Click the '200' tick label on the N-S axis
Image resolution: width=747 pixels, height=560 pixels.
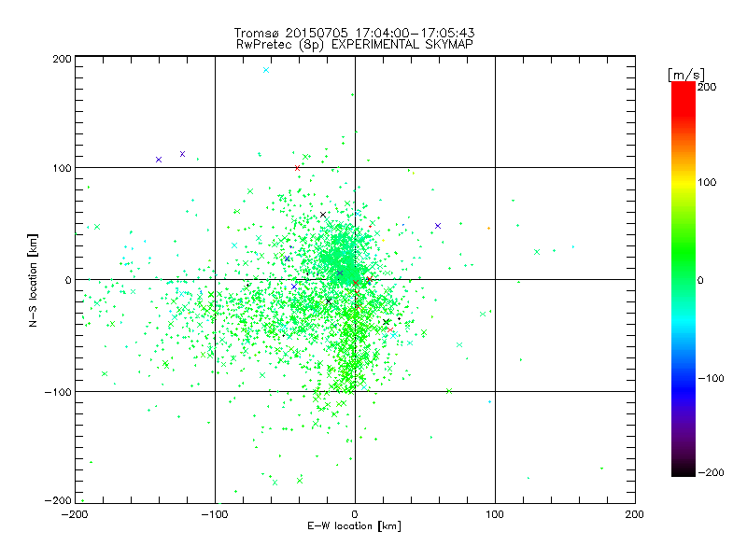tap(62, 59)
